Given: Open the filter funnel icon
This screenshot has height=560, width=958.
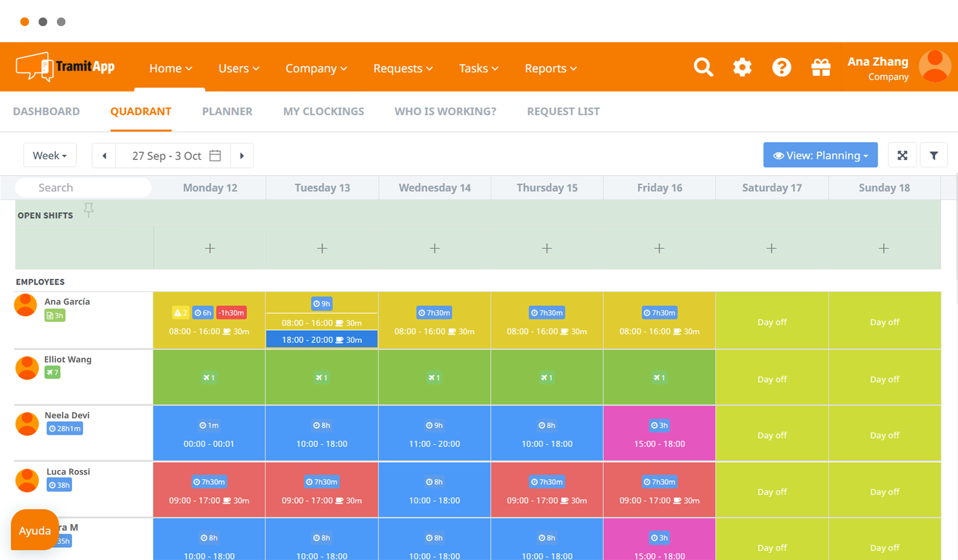Looking at the screenshot, I should coord(933,155).
